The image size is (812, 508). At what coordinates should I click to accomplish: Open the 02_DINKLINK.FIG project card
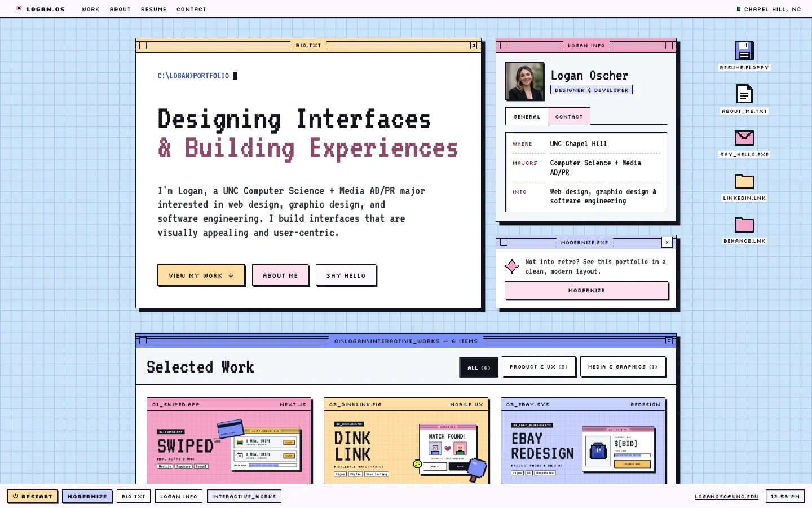coord(406,441)
